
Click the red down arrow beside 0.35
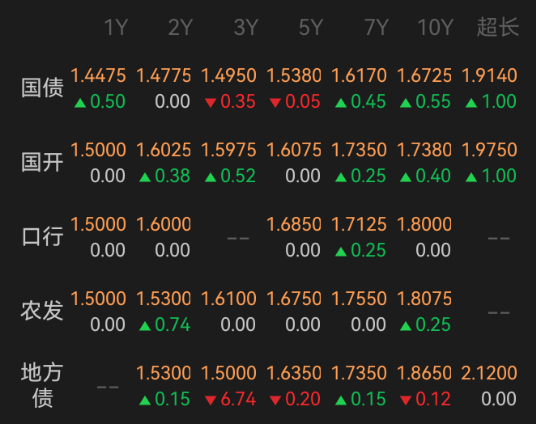tap(210, 103)
